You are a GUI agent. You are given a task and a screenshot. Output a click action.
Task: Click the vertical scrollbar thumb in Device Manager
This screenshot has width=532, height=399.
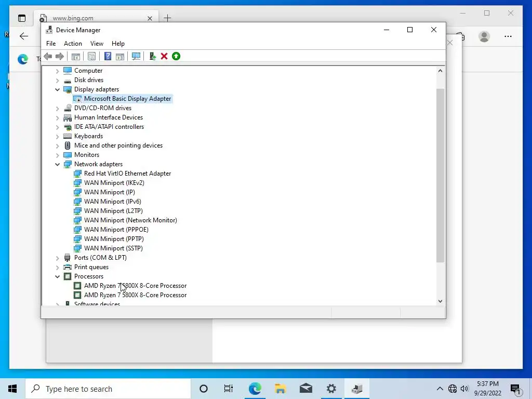pos(440,176)
